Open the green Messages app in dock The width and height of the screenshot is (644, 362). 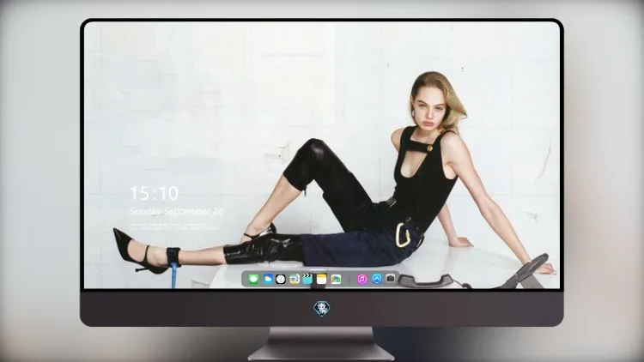253,279
